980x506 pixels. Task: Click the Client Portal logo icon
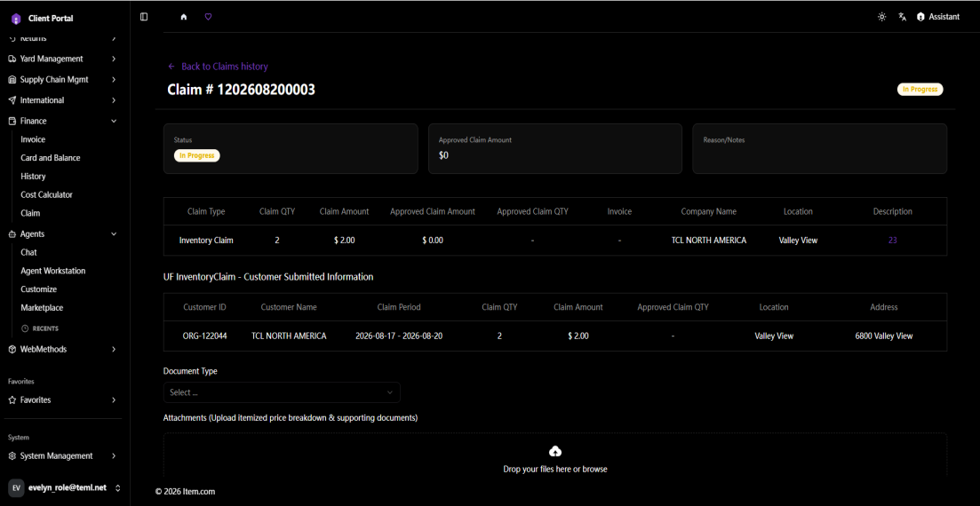[16, 19]
